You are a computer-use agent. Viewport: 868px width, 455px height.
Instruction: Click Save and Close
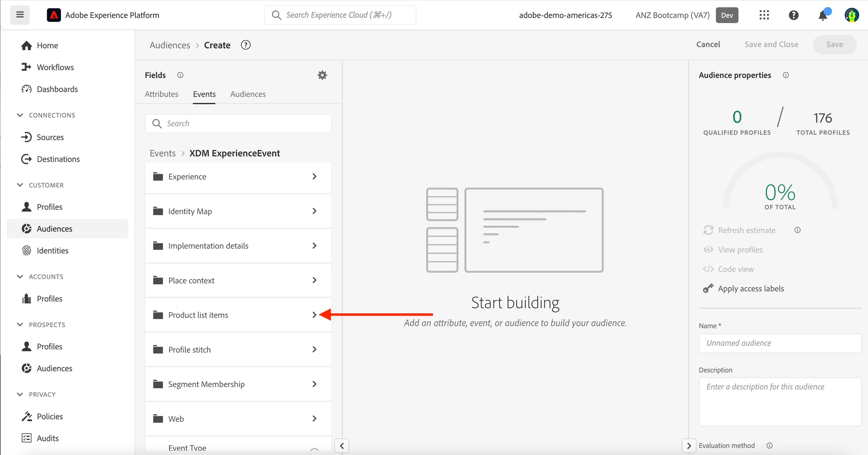pyautogui.click(x=771, y=44)
